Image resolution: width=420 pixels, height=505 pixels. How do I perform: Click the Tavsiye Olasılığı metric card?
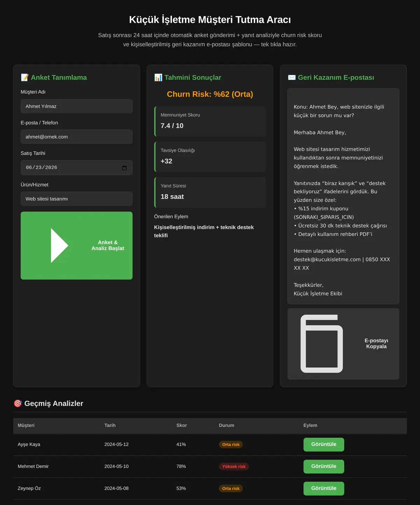210,157
